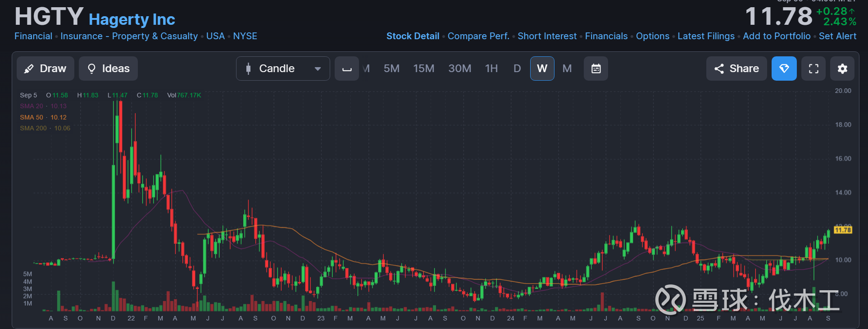Open the calendar date range picker
868x329 pixels.
click(595, 69)
